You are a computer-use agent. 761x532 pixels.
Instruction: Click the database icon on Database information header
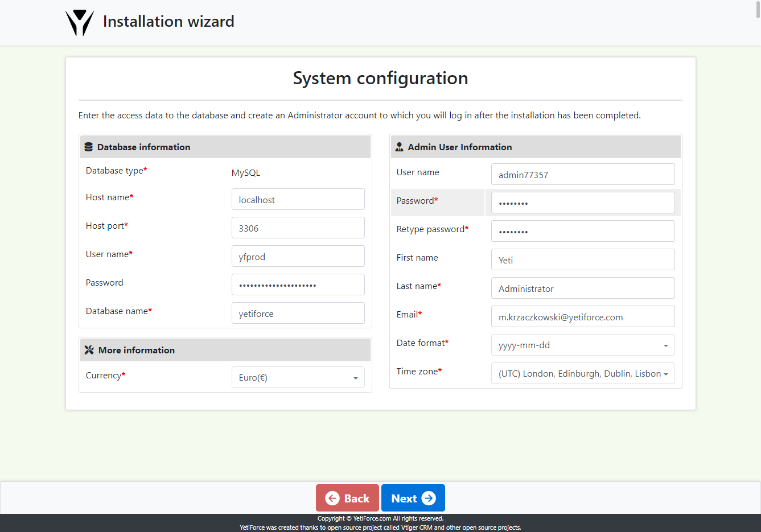click(x=89, y=146)
